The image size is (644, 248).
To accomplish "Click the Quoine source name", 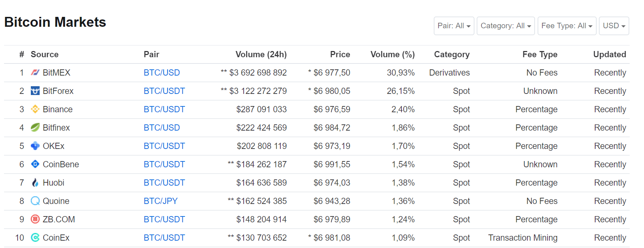I will click(x=56, y=201).
